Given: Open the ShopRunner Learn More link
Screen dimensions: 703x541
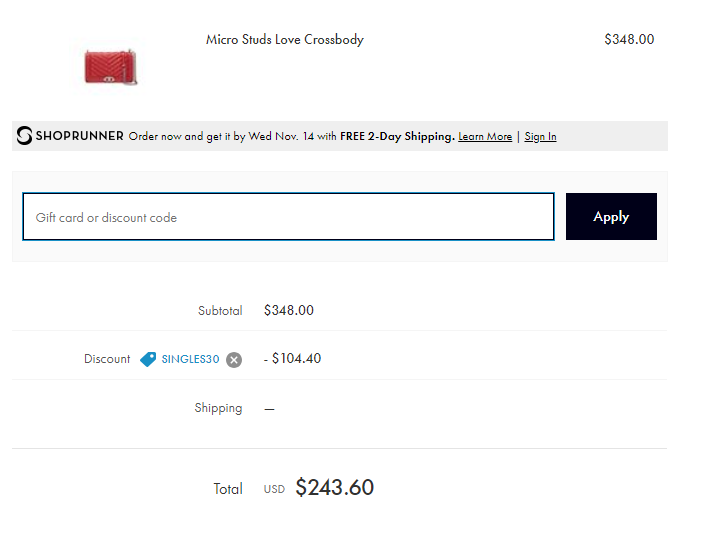Looking at the screenshot, I should tap(485, 137).
